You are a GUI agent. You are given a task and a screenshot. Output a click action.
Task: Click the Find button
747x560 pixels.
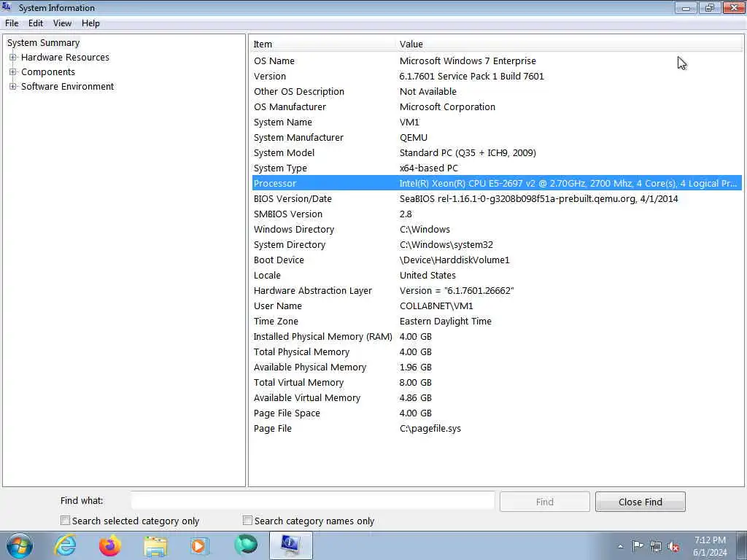pos(544,502)
